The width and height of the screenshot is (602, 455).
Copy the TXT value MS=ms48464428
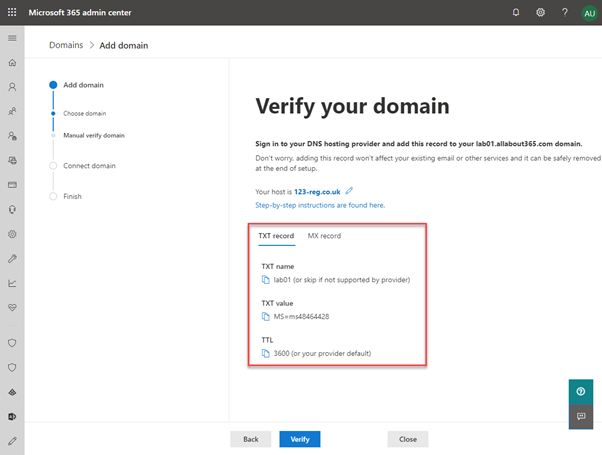click(x=265, y=316)
